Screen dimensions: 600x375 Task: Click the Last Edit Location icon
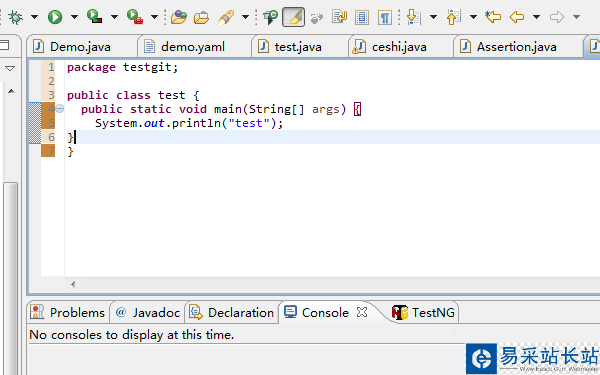[493, 17]
